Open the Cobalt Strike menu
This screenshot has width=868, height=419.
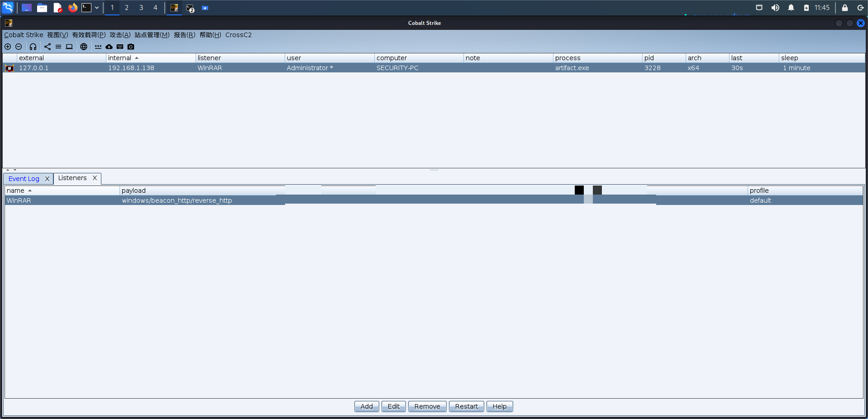click(x=24, y=35)
